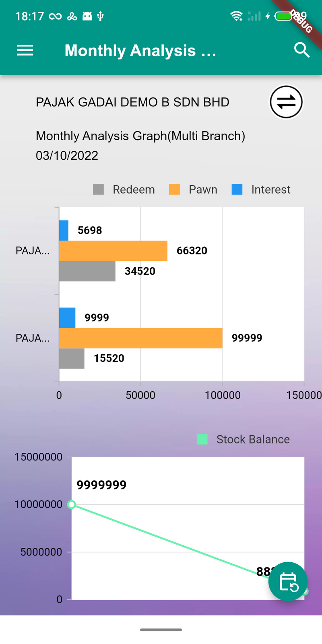Image resolution: width=322 pixels, height=644 pixels.
Task: Click the green Stock Balance color swatch
Action: (202, 439)
